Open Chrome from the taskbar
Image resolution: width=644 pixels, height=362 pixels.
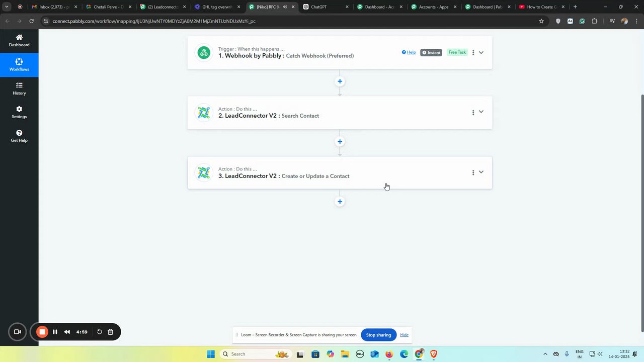point(419,354)
